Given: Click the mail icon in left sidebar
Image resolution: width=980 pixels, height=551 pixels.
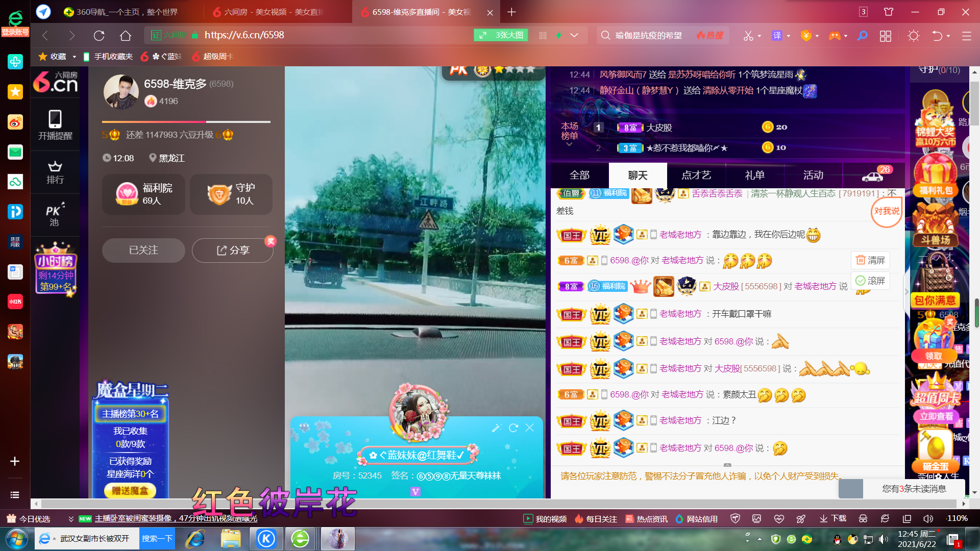Looking at the screenshot, I should pyautogui.click(x=15, y=152).
